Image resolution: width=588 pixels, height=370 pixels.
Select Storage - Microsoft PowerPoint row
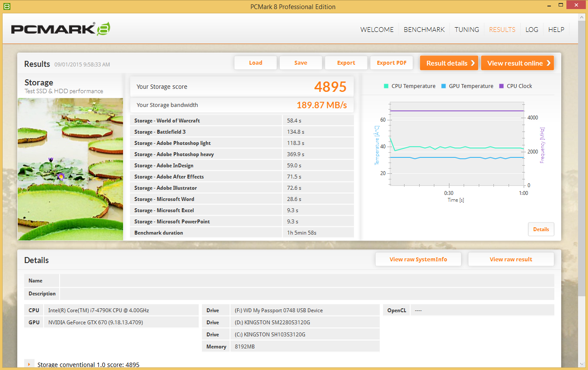point(242,222)
